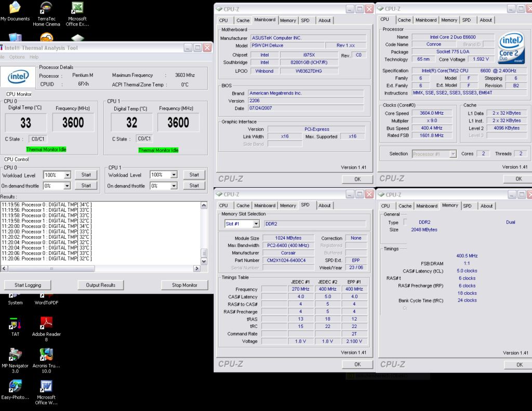
Task: Click the BIOS date 07/24/2007 field
Action: click(x=306, y=108)
